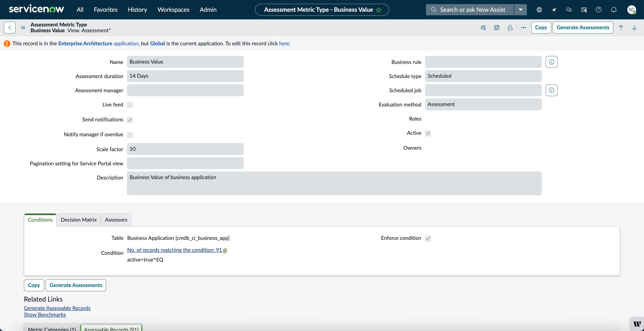
Task: Click Generate Assessments in the header
Action: coord(583,28)
